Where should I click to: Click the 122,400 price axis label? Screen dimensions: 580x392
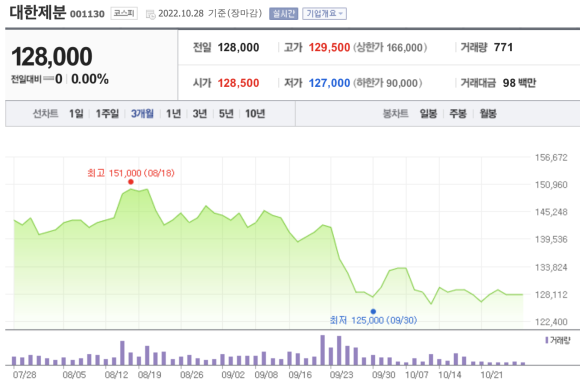[x=551, y=322]
